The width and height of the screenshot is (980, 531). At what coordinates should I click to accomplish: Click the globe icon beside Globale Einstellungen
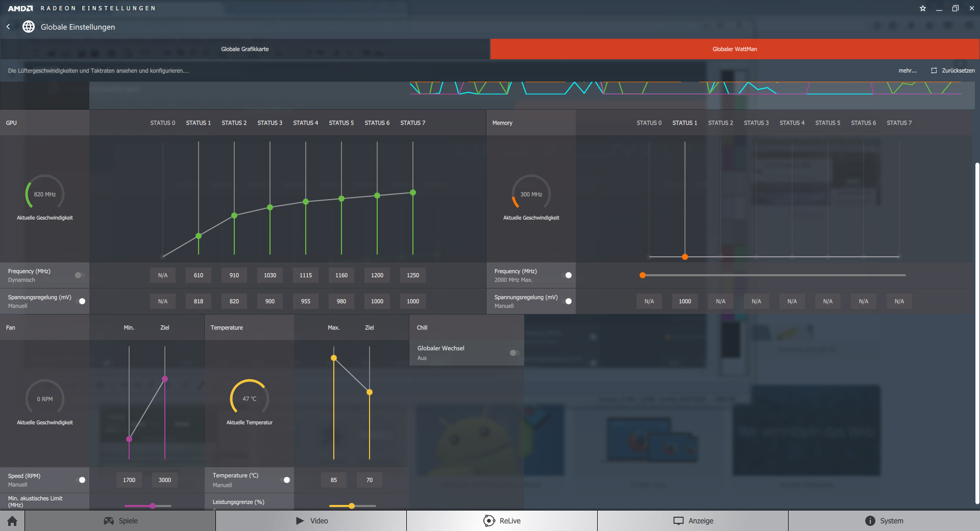pyautogui.click(x=29, y=27)
